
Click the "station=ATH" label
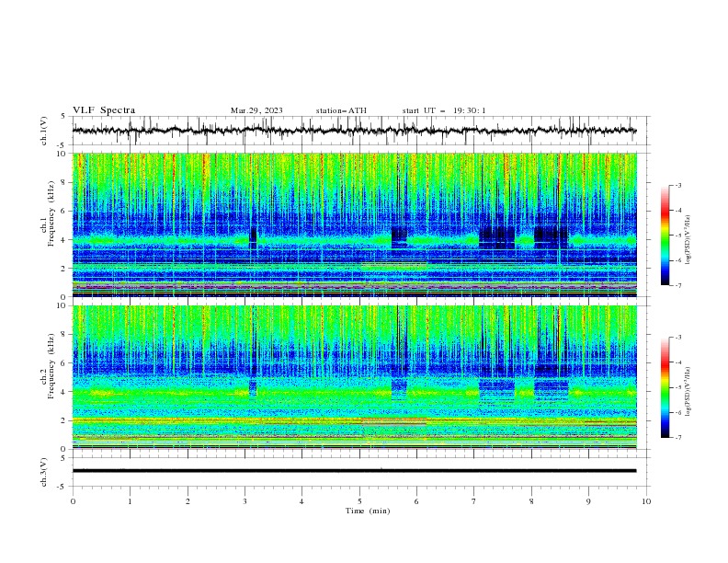coord(341,110)
